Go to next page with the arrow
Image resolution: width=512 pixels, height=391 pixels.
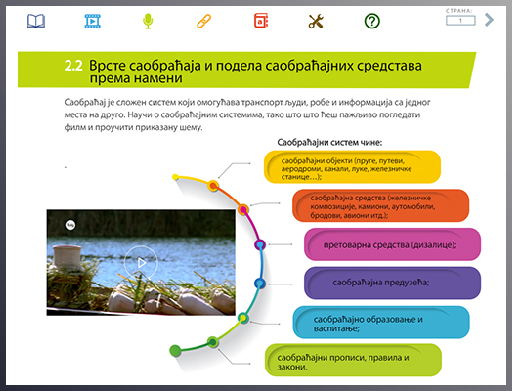pyautogui.click(x=489, y=20)
